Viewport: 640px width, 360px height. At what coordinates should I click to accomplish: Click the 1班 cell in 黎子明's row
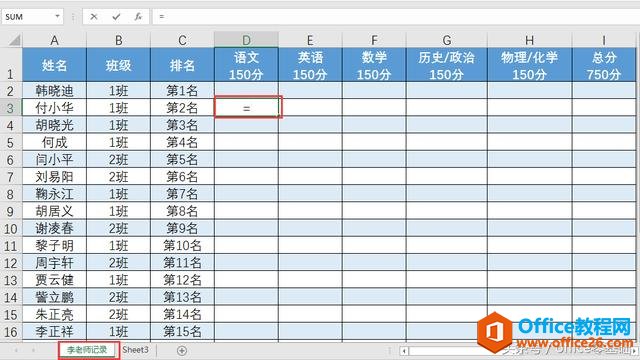pyautogui.click(x=118, y=245)
